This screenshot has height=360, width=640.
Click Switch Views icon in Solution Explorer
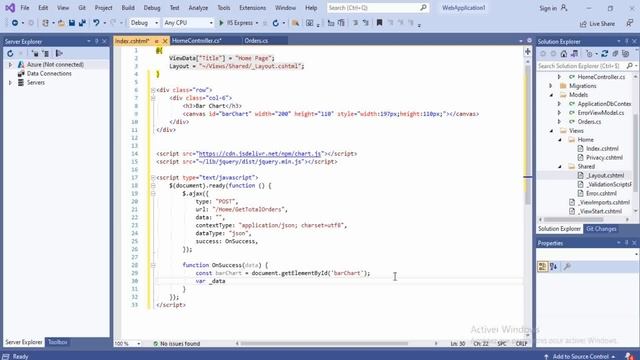pyautogui.click(x=574, y=53)
